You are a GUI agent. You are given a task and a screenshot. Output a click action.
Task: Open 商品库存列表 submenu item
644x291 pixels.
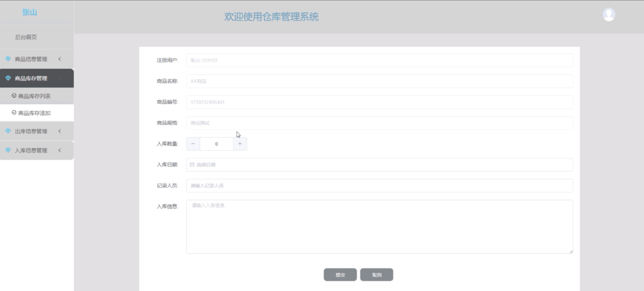click(34, 96)
